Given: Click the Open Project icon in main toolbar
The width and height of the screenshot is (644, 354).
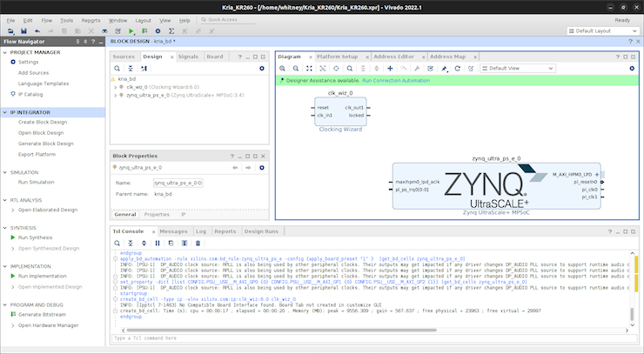Looking at the screenshot, I should [x=10, y=31].
